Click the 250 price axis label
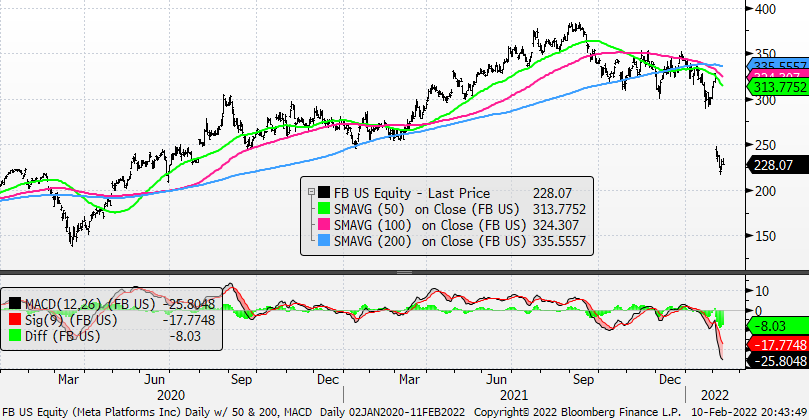809x420 pixels. 765,146
